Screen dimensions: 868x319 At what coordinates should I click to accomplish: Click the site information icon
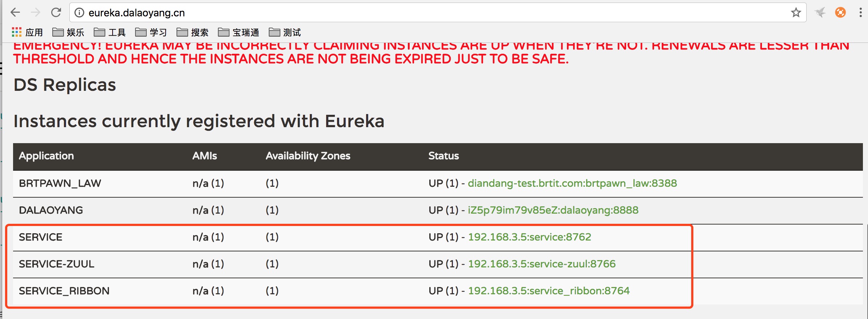79,13
